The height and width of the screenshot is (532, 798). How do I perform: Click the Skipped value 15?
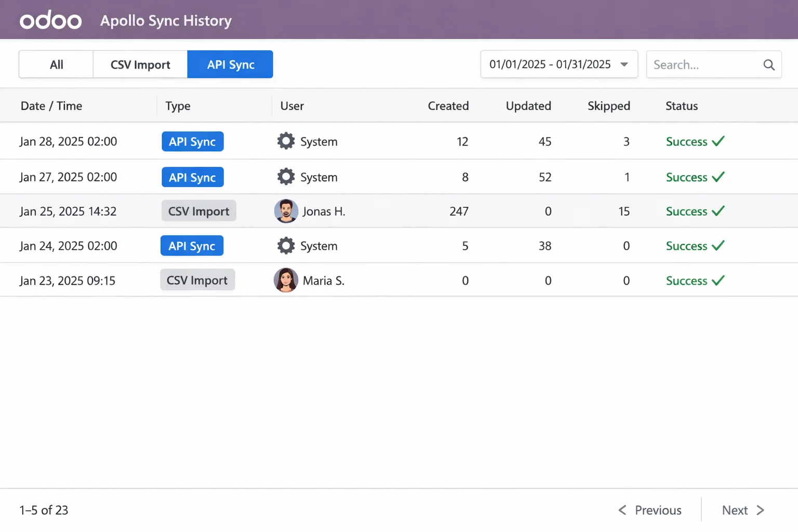click(624, 211)
